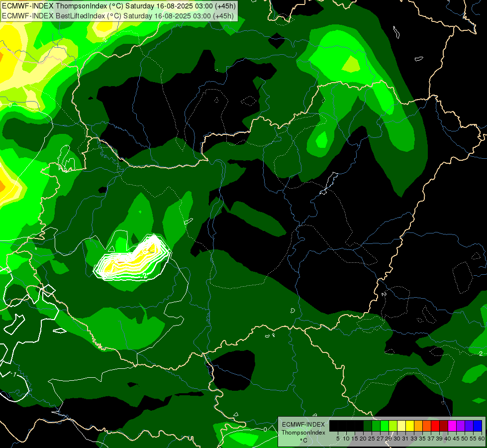Click the legend tick value 5
Screen dimensions: 487x448
(338, 439)
